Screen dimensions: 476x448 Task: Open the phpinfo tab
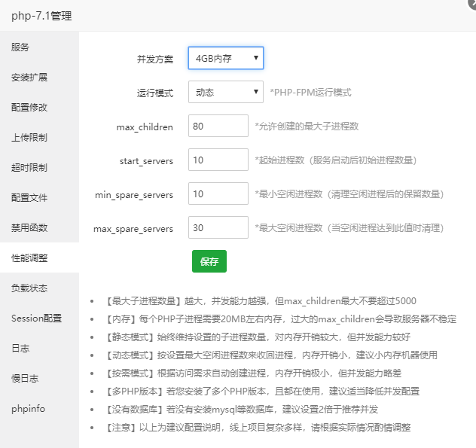[x=39, y=409]
